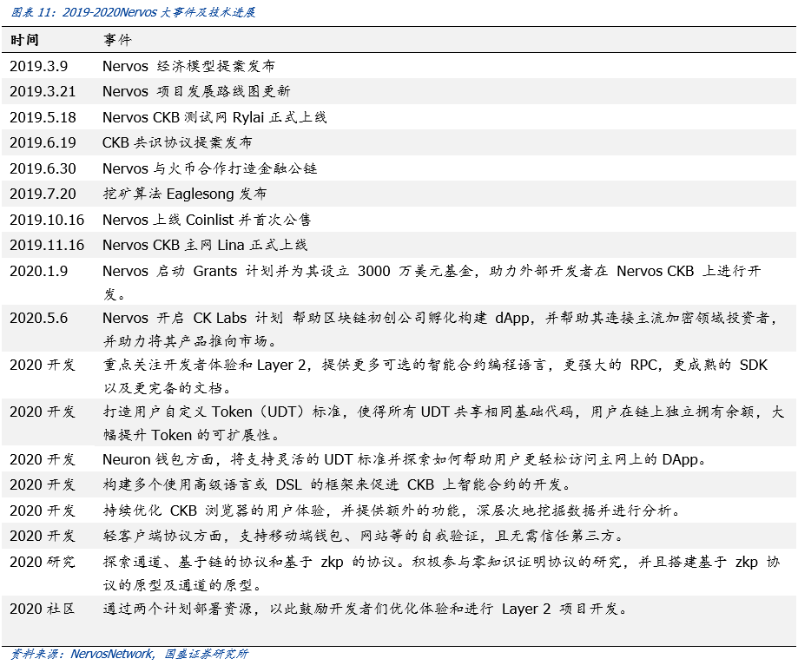
Task: Click the 'Nervos CKB 测试网 Rylai 正式上线' row
Action: pos(214,117)
